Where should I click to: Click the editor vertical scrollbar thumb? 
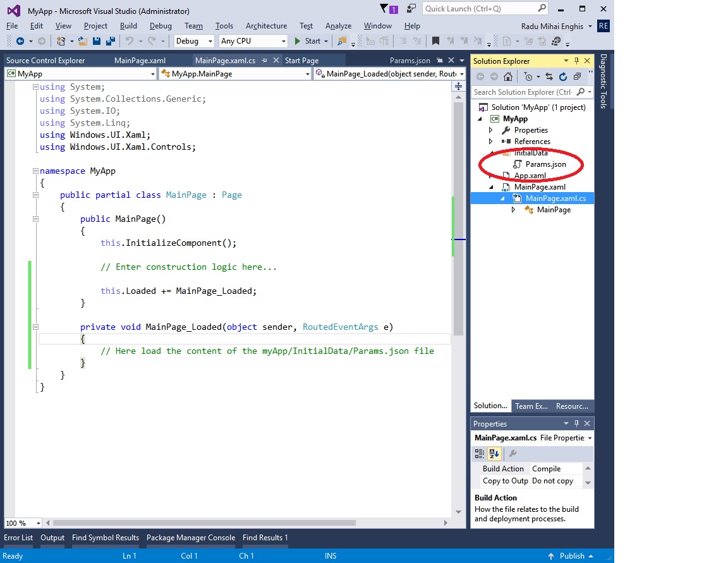(458, 219)
